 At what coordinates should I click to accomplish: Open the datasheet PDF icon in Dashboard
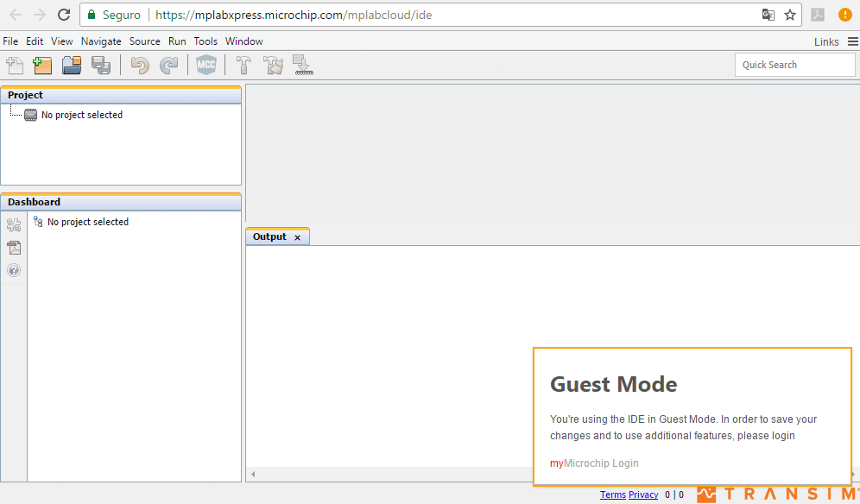(14, 249)
